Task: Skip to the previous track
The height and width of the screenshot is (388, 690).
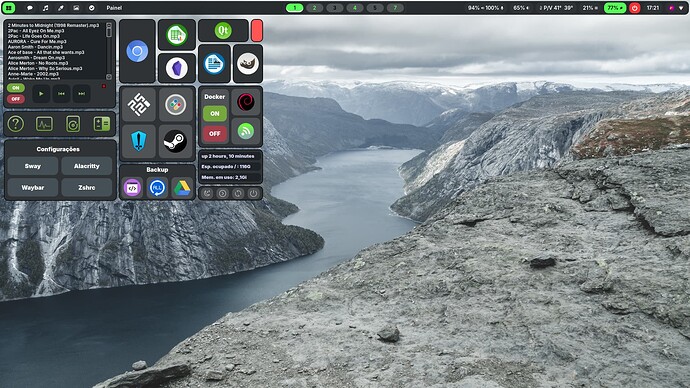Action: point(61,94)
